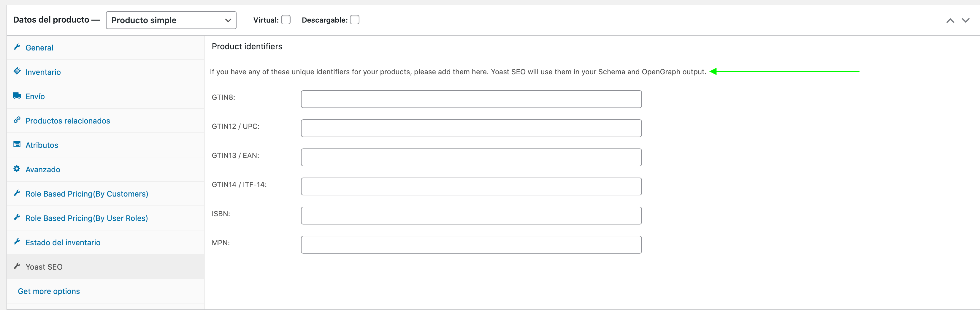Select the Yoast SEO tab
This screenshot has width=980, height=310.
[x=106, y=267]
